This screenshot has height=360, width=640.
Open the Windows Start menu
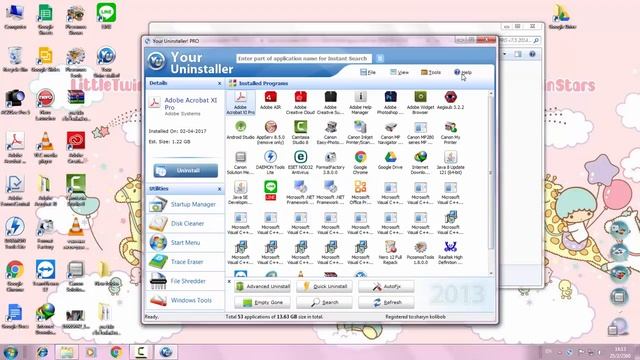pyautogui.click(x=11, y=352)
